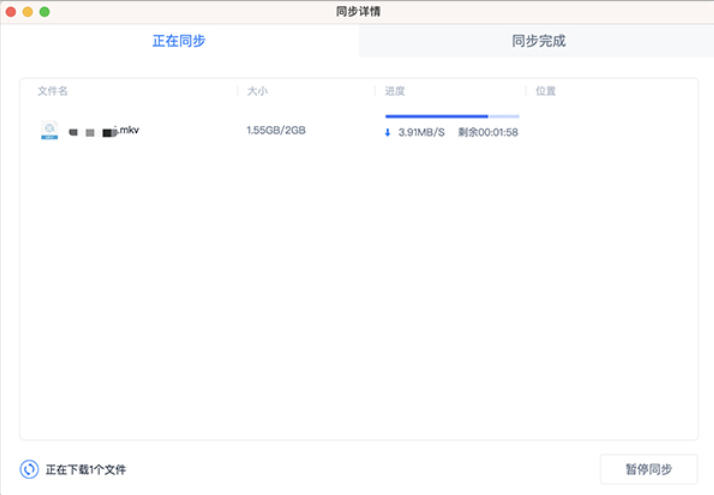
Task: Click the 同步详情 window title
Action: 358,11
